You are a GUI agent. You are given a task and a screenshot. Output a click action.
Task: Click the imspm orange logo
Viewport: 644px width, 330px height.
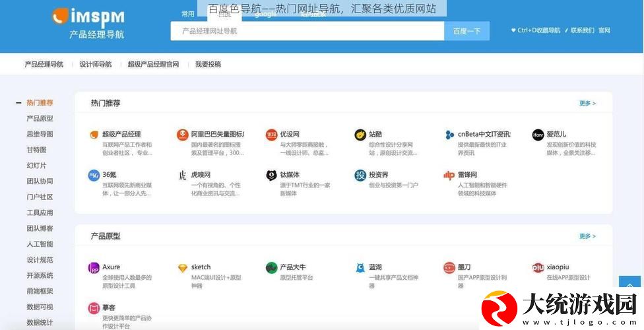[x=60, y=16]
